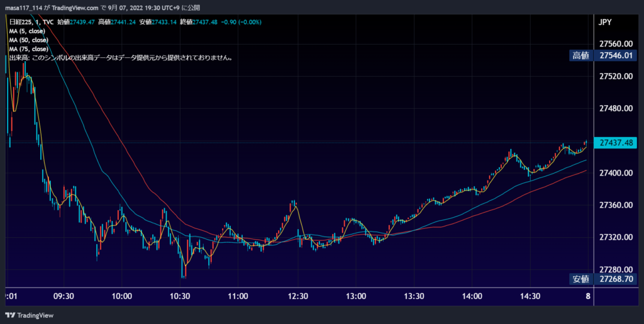This screenshot has height=324, width=644.
Task: Click the -0.90 (-0.00%) change value
Action: [x=241, y=22]
